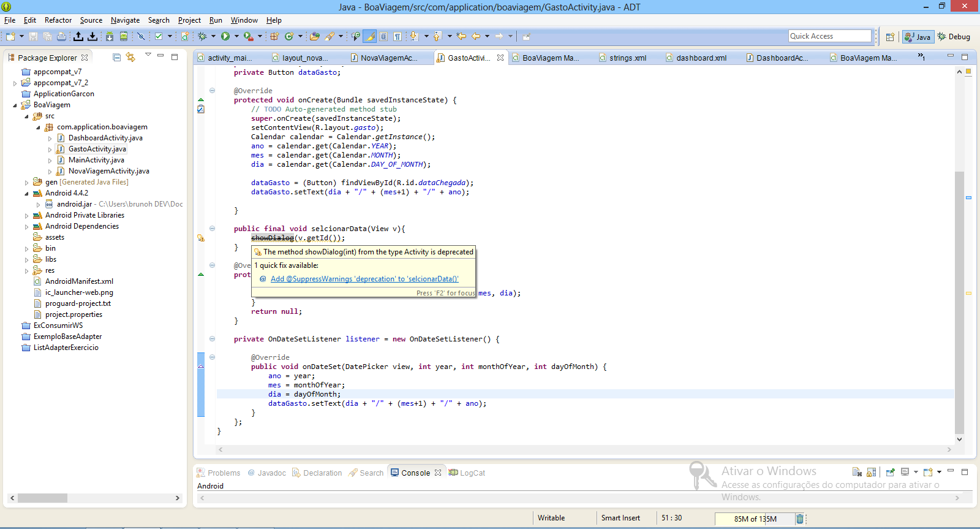Screen dimensions: 980x529
Task: Select the Java perspective button
Action: tap(918, 37)
